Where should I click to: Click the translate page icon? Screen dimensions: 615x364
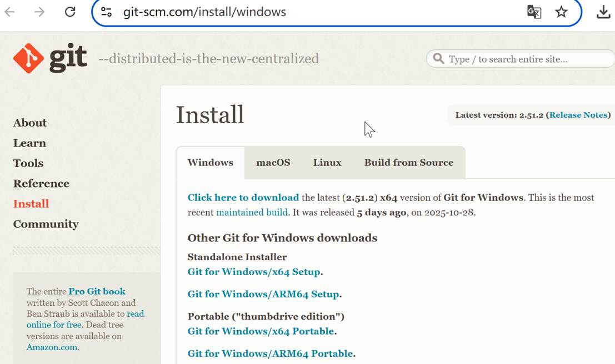(x=534, y=12)
